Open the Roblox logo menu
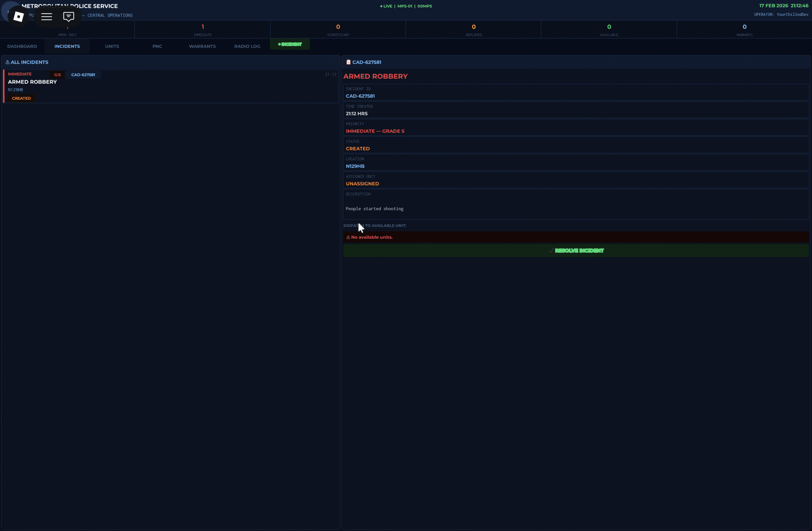Image resolution: width=812 pixels, height=531 pixels. click(18, 17)
